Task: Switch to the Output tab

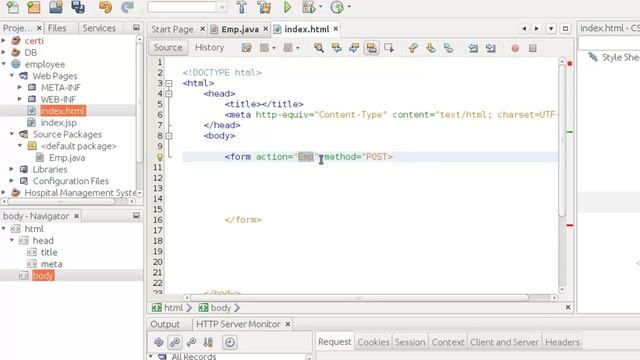Action: (165, 324)
